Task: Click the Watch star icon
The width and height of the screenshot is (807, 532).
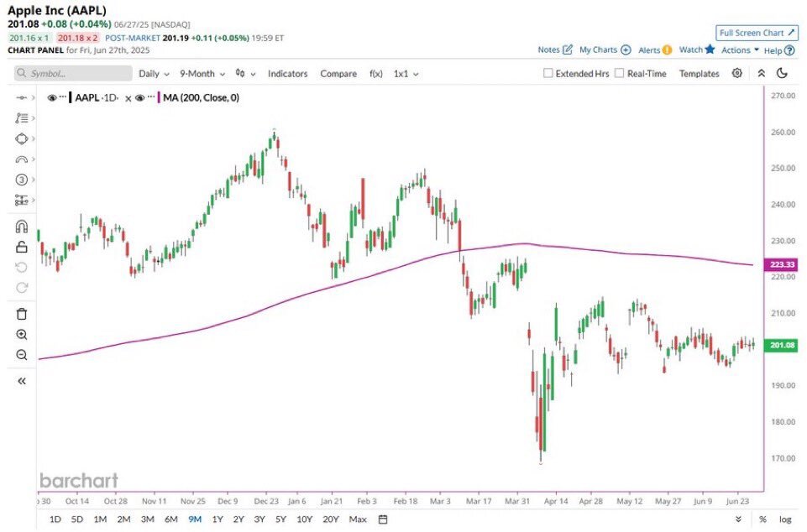Action: [x=710, y=50]
